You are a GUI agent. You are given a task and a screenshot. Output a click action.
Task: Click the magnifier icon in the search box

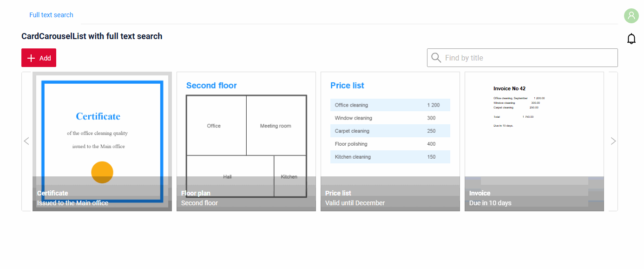tap(436, 58)
